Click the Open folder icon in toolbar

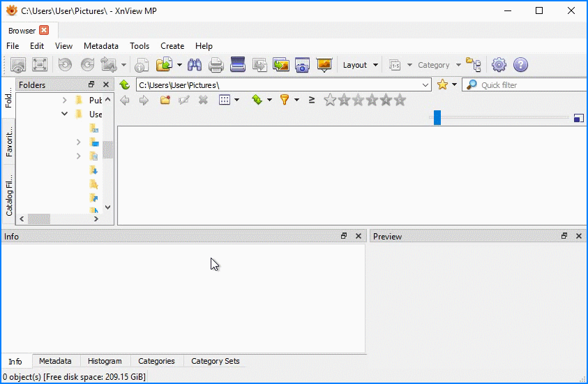tap(164, 64)
